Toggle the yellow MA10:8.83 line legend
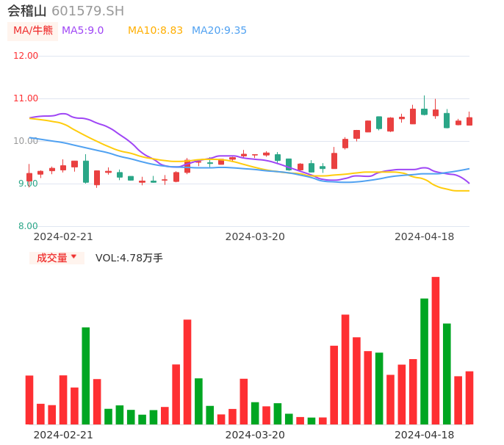504x445 pixels. (x=155, y=31)
